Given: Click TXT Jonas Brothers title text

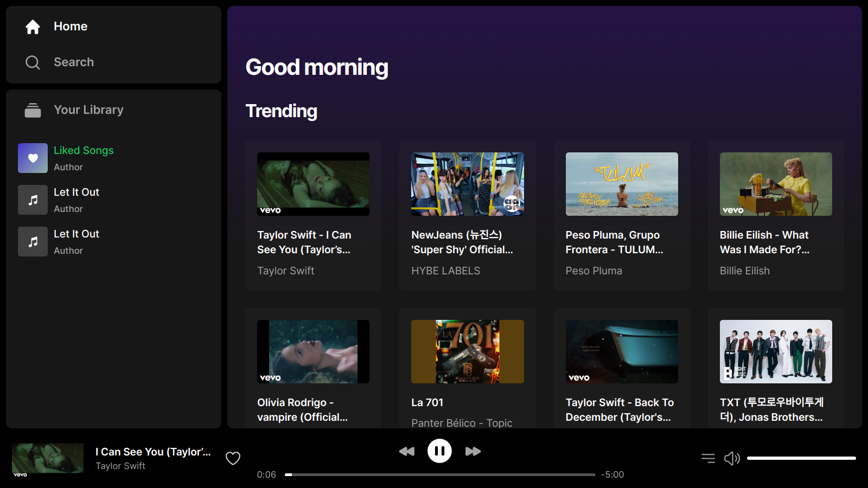Looking at the screenshot, I should (x=772, y=410).
